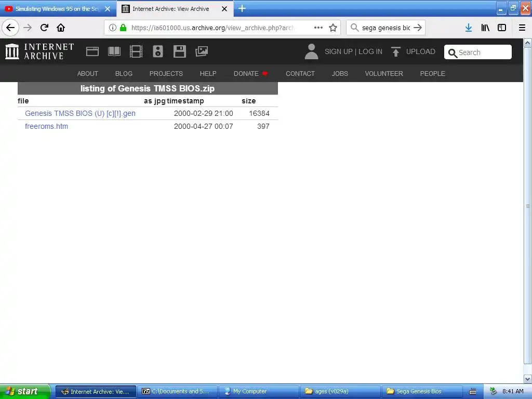Screen dimensions: 532x399
Task: Click the 8:41 AM taskbar clock
Action: (x=513, y=392)
